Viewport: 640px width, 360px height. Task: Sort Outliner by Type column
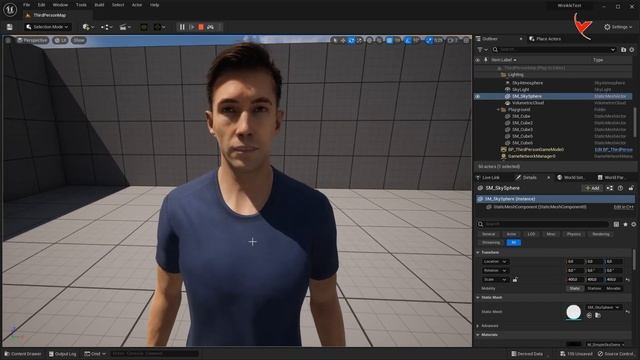tap(598, 60)
